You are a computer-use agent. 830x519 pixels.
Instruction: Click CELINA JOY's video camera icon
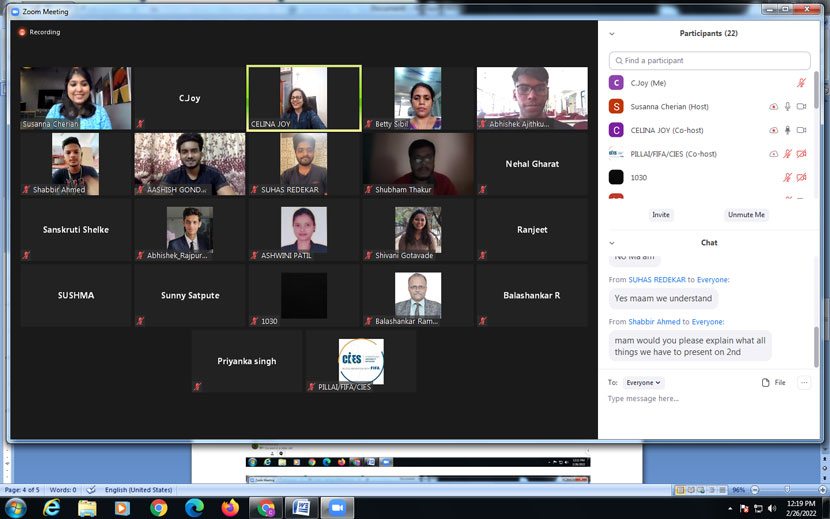(801, 131)
